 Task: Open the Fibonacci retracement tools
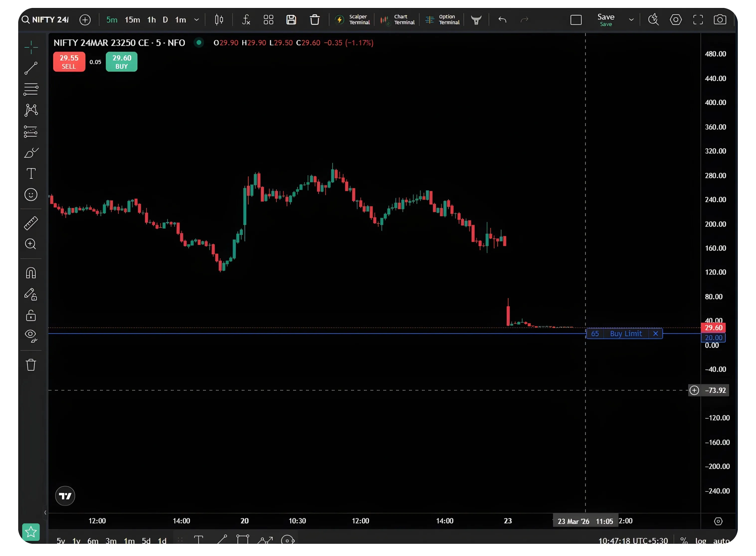pyautogui.click(x=31, y=89)
